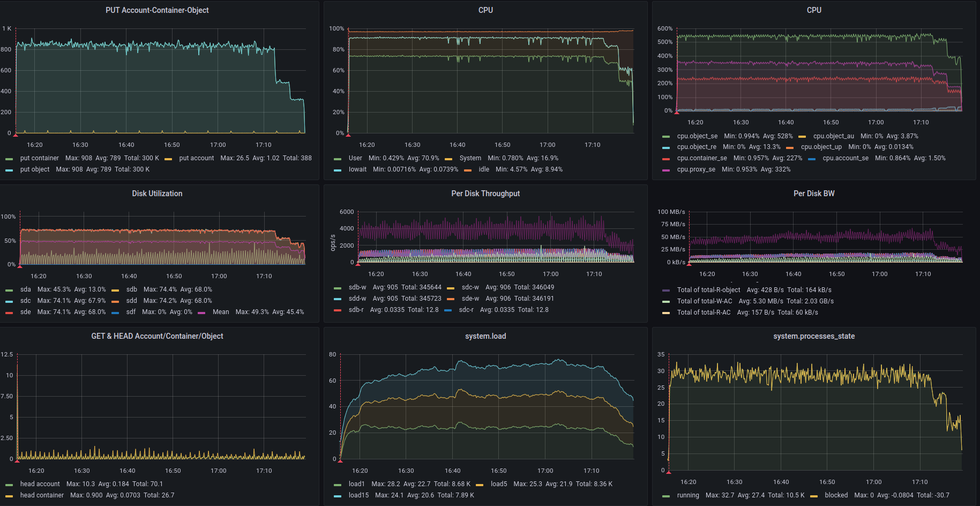Toggle the iowait series in CPU legend
The width and height of the screenshot is (980, 506).
357,169
